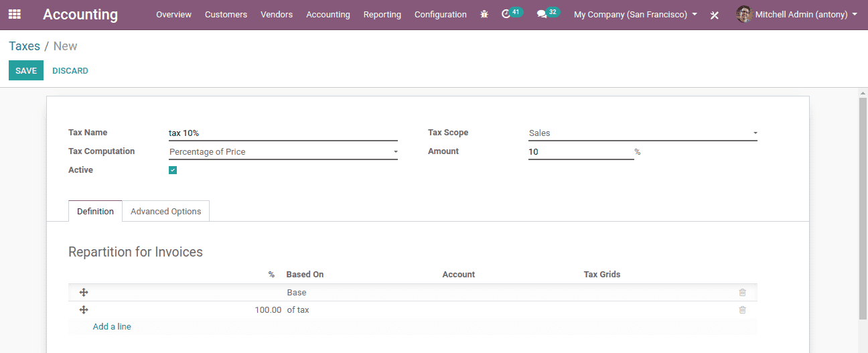Switch to Advanced Options tab
868x353 pixels.
[166, 211]
